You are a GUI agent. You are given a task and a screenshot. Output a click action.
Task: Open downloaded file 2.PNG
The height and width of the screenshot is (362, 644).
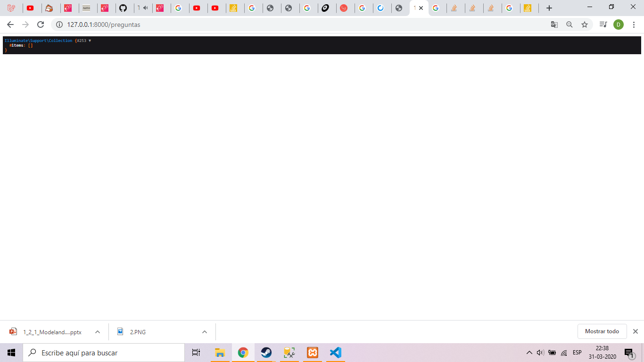coord(132,332)
